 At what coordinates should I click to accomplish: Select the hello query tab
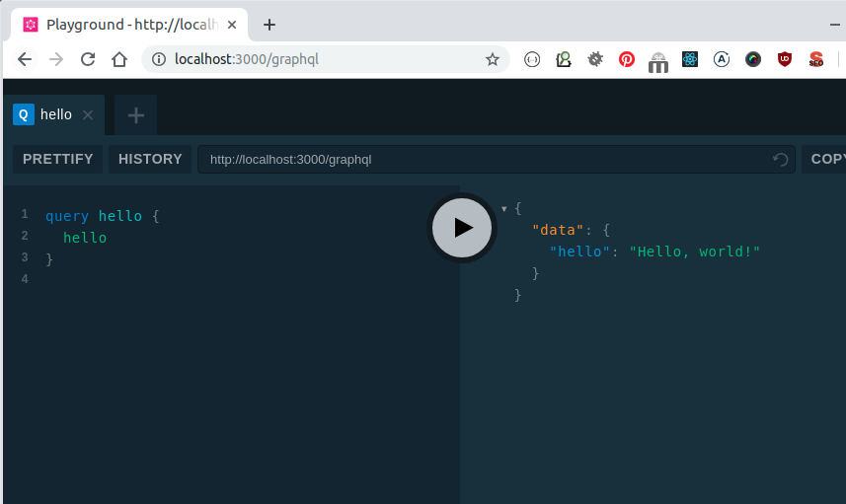click(54, 114)
